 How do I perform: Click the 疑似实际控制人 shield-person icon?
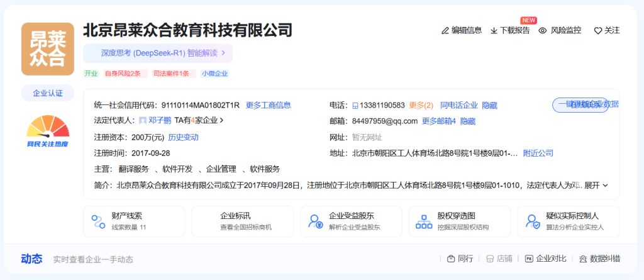533,221
